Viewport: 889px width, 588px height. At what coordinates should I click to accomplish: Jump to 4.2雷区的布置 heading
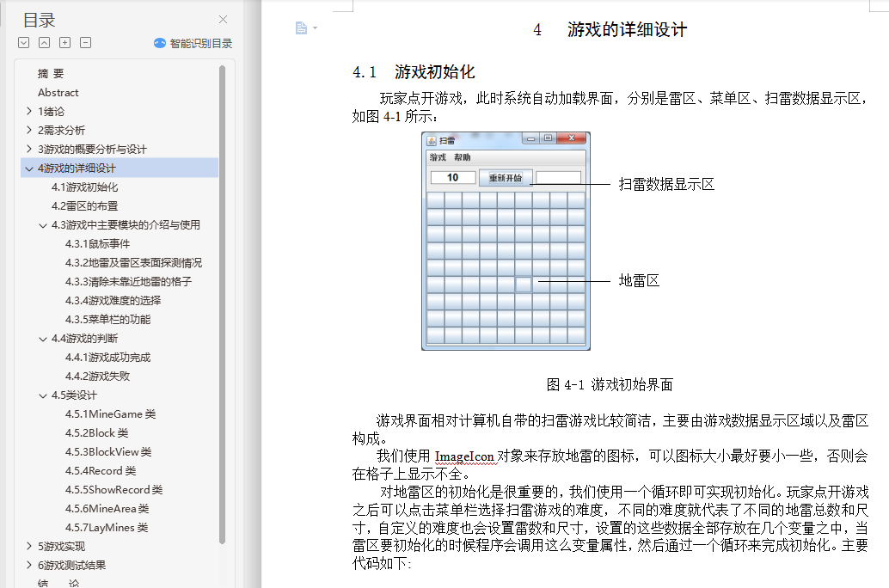pyautogui.click(x=84, y=205)
